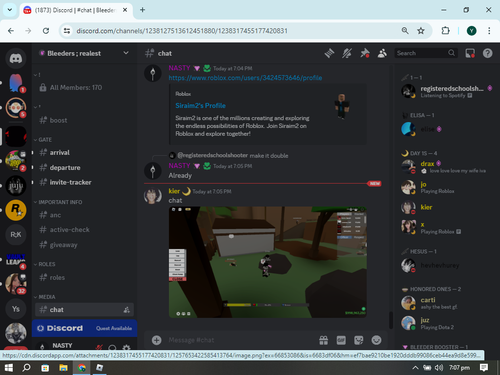
Task: Bookmark this page star icon
Action: click(x=421, y=31)
